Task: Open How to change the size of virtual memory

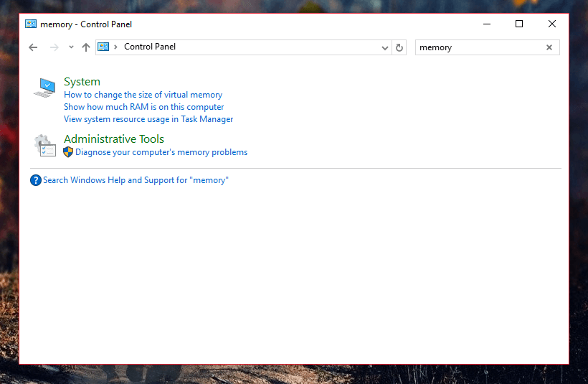Action: pyautogui.click(x=143, y=95)
